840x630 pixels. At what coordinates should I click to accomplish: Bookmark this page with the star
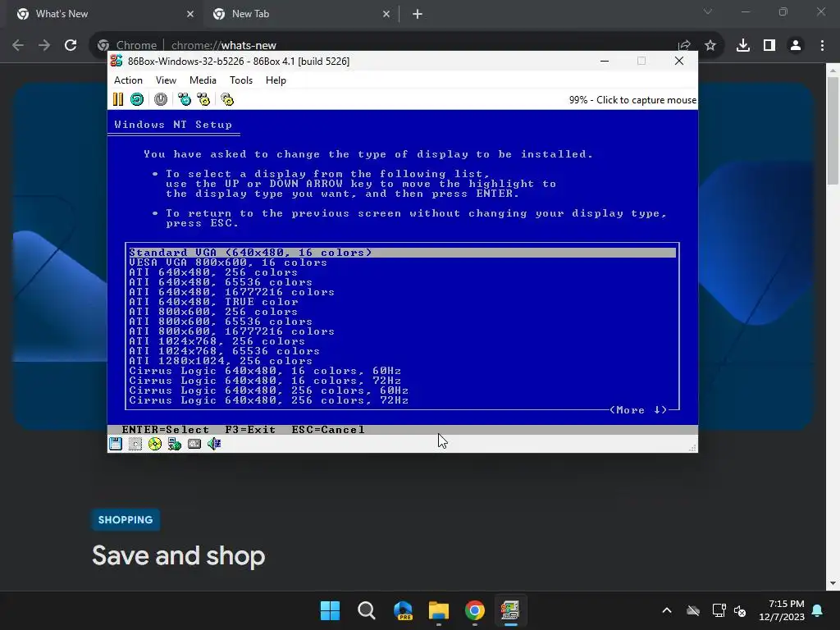click(x=710, y=46)
